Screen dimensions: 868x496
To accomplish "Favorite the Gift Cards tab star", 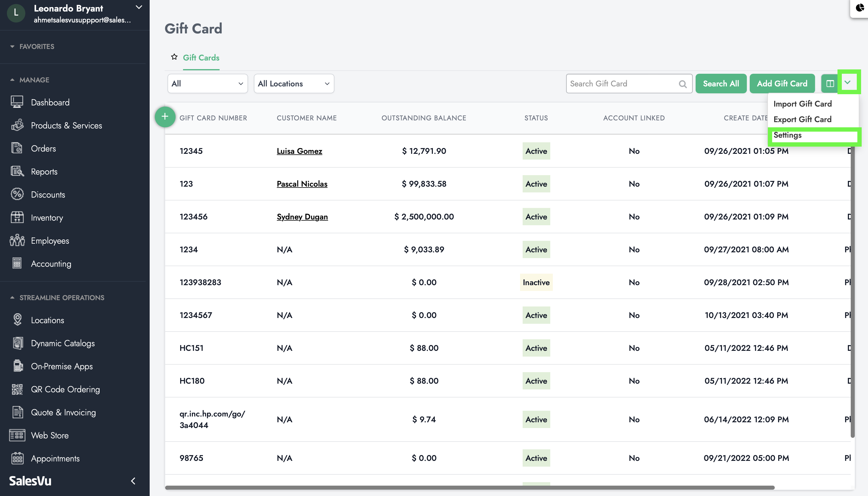I will pos(174,57).
